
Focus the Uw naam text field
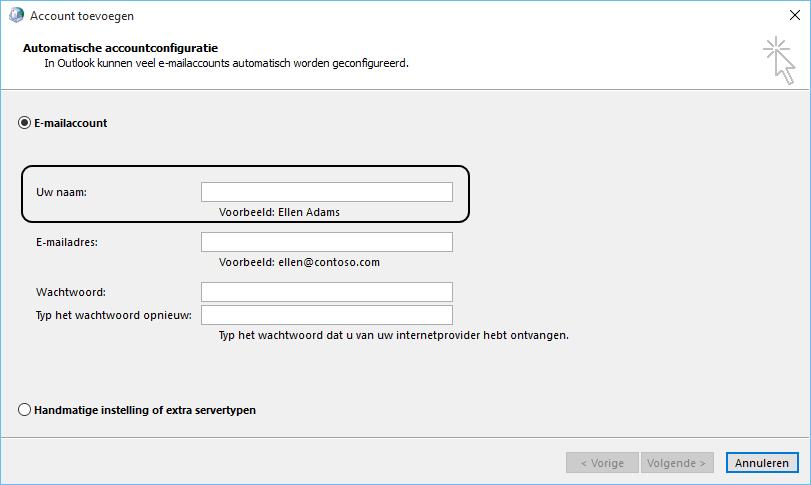326,192
